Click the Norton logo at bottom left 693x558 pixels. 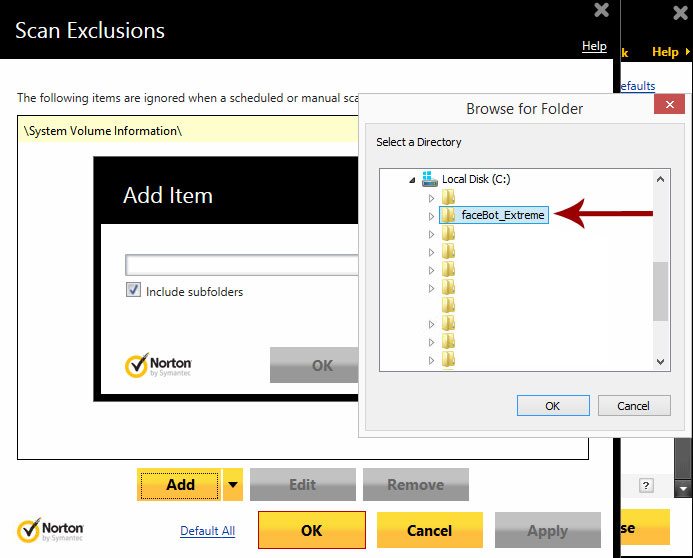[x=50, y=530]
